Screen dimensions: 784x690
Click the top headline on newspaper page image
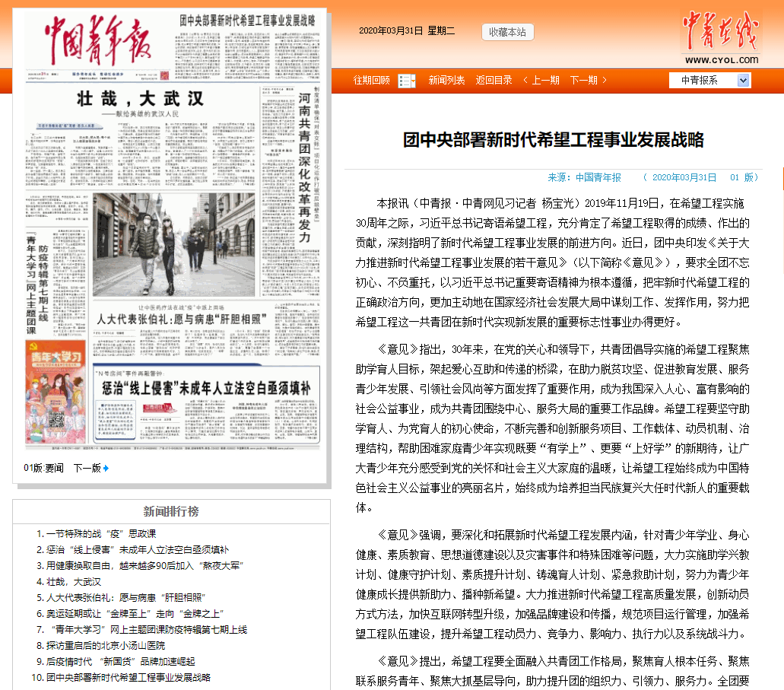pyautogui.click(x=247, y=21)
